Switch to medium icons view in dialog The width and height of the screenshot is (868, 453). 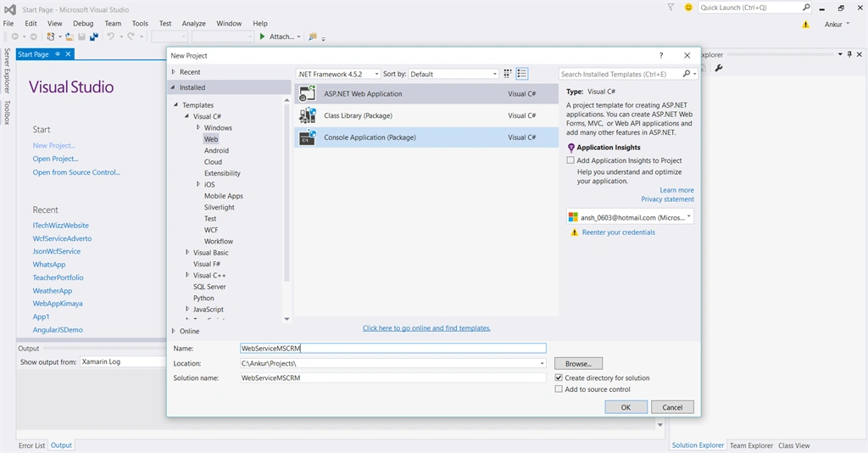pos(508,74)
